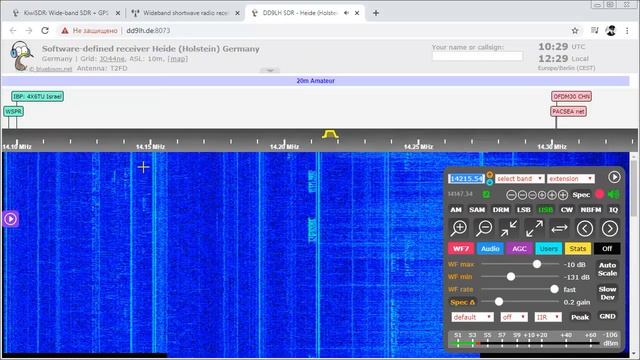The height and width of the screenshot is (360, 640).
Task: Adjust the WF min slider handle
Action: click(511, 277)
